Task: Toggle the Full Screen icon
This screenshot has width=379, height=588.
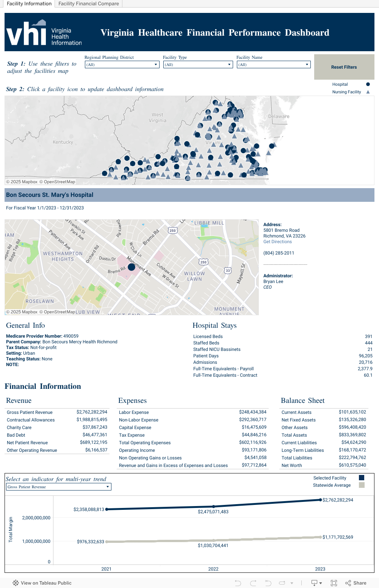Action: pyautogui.click(x=334, y=583)
